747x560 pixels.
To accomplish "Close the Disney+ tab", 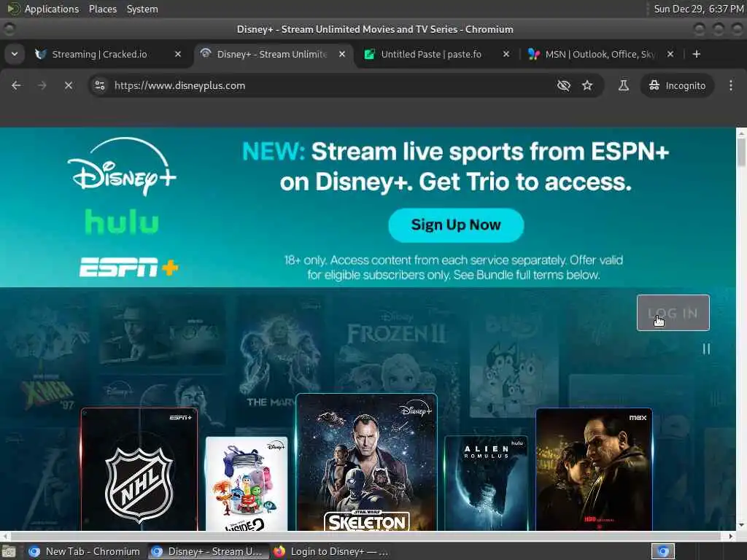I will tap(342, 54).
